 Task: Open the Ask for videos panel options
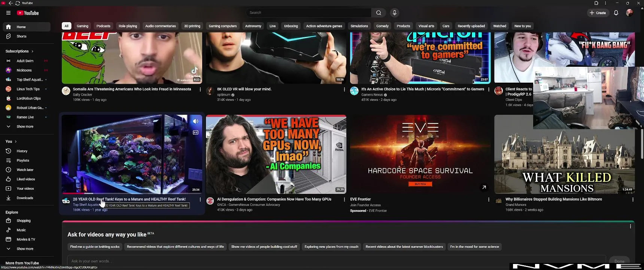pos(631,226)
